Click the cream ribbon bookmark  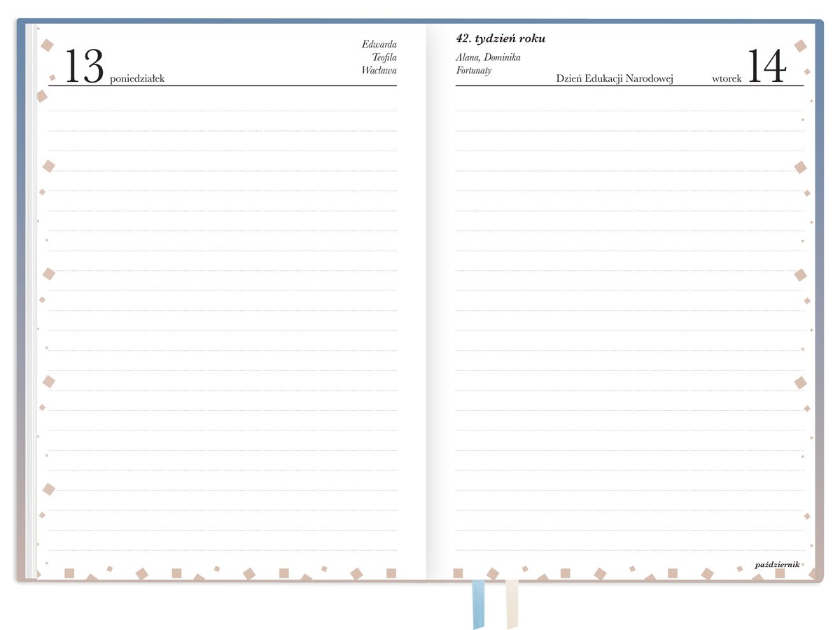tap(512, 603)
